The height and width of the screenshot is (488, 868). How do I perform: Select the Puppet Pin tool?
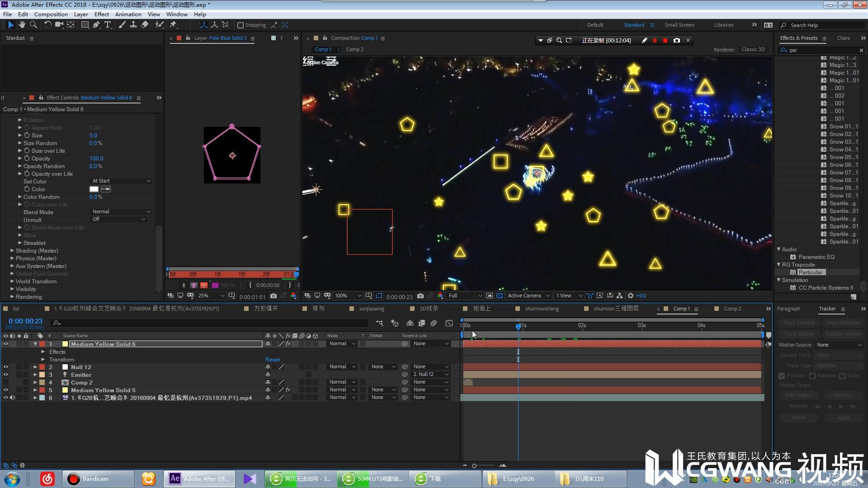point(173,25)
